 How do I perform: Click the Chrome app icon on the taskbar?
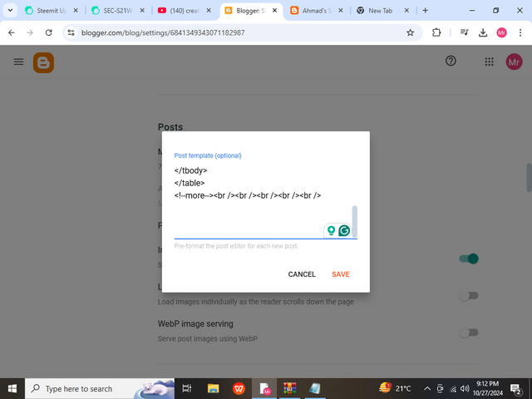pyautogui.click(x=264, y=388)
